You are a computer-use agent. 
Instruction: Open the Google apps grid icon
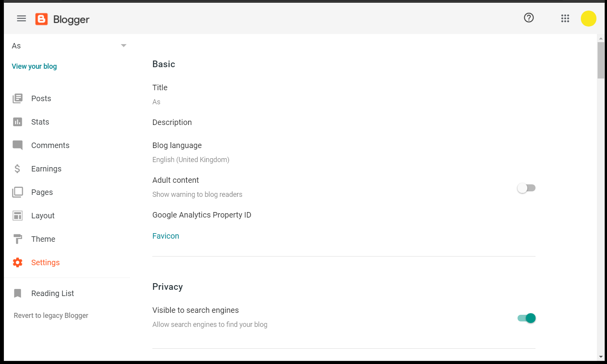tap(565, 18)
